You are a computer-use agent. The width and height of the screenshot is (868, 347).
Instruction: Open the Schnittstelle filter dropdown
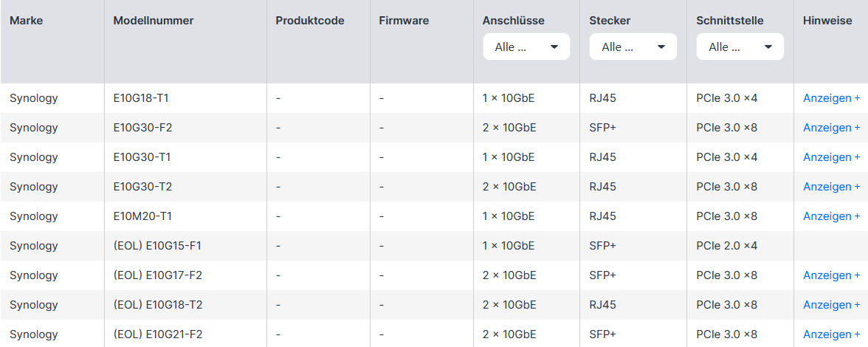pos(740,47)
